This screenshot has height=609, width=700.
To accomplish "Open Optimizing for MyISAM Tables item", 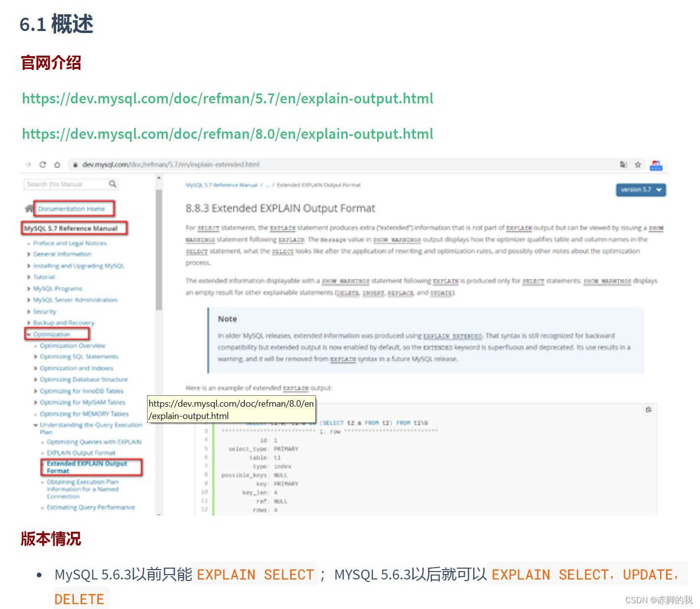I will [83, 402].
